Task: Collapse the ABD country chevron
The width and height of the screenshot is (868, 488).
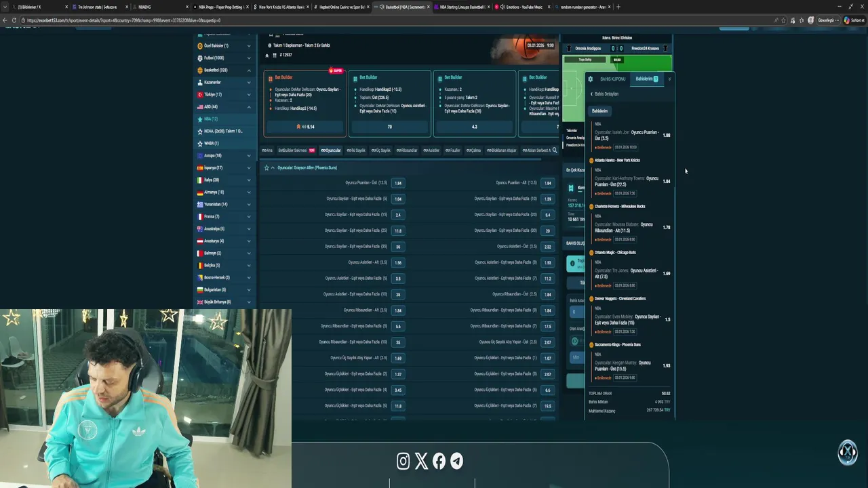Action: pos(249,107)
